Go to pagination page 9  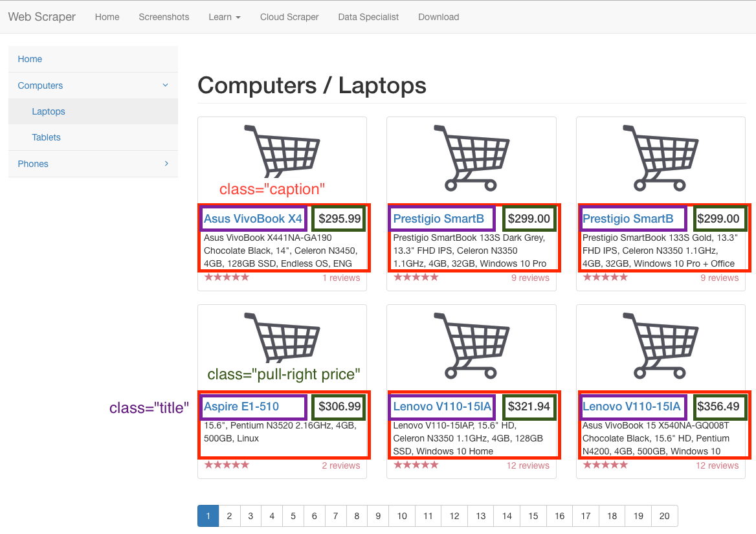[378, 516]
